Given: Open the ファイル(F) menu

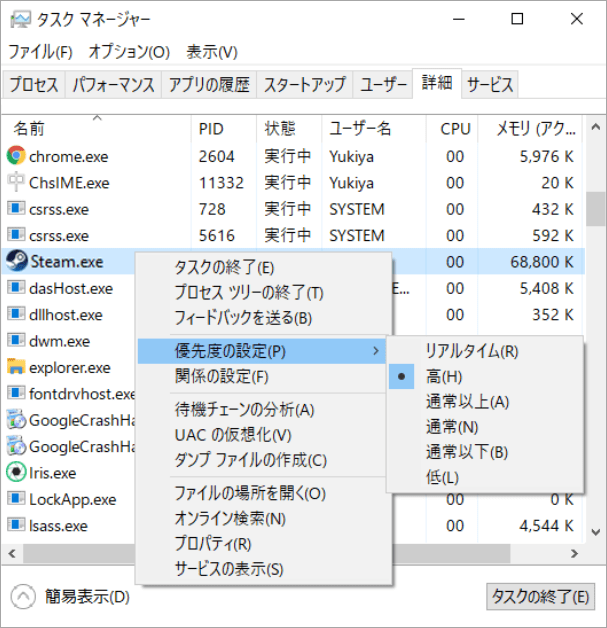Looking at the screenshot, I should pos(40,52).
